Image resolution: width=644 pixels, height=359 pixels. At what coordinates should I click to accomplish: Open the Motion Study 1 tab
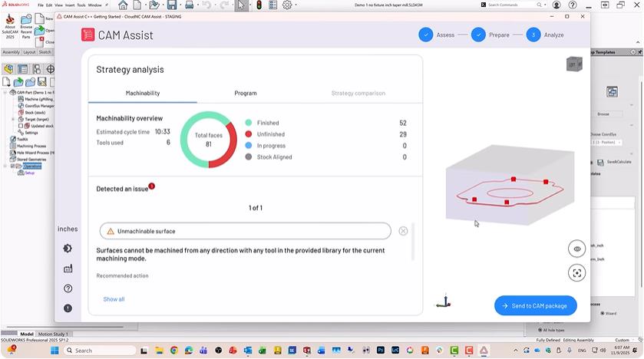[53, 334]
